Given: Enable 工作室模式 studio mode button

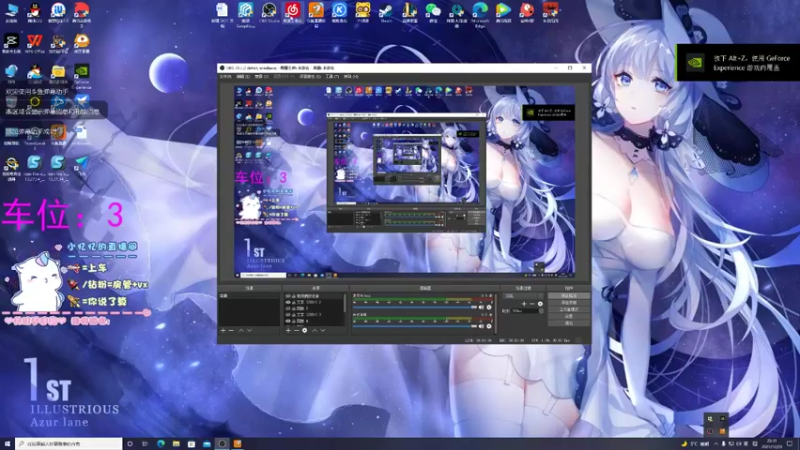Looking at the screenshot, I should click(x=569, y=309).
